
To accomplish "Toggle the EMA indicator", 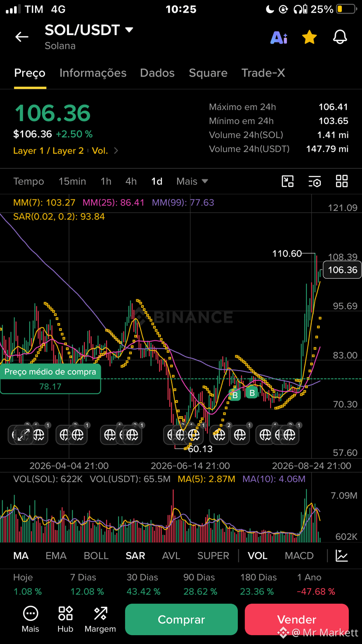I will point(56,556).
